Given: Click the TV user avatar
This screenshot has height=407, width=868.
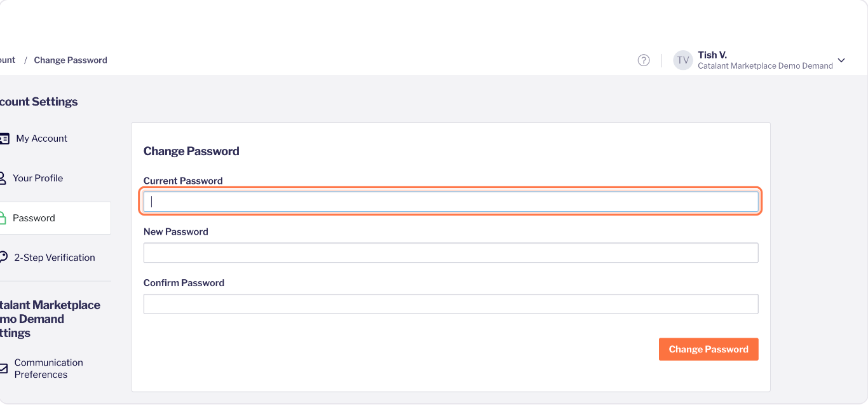Looking at the screenshot, I should pos(683,60).
